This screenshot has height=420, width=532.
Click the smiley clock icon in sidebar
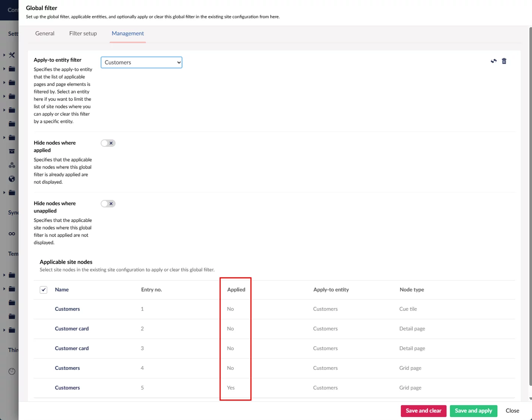click(12, 371)
